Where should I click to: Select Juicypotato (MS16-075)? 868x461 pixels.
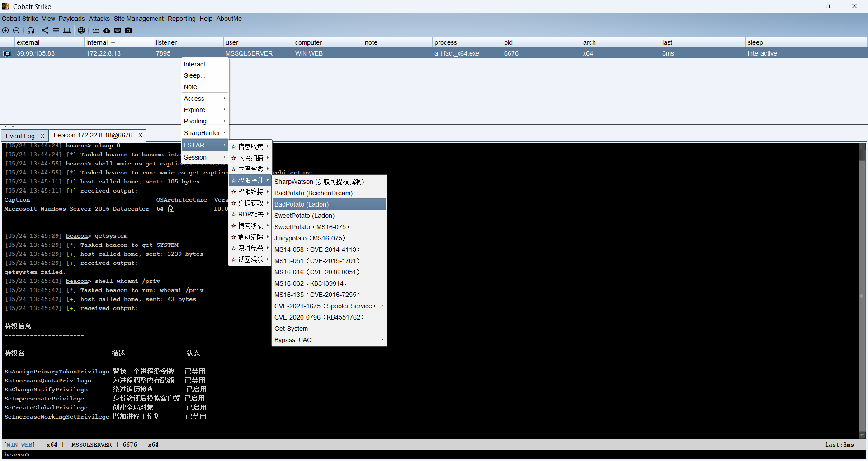[329, 238]
